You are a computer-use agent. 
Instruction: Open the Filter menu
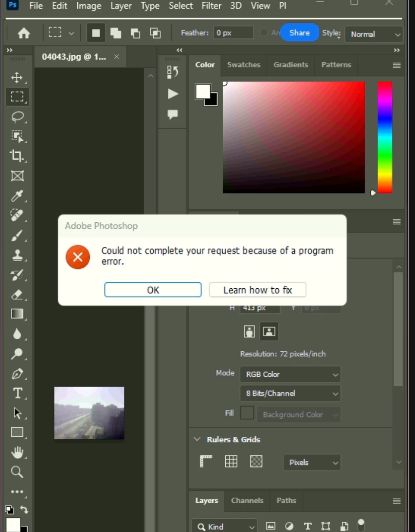pos(212,6)
